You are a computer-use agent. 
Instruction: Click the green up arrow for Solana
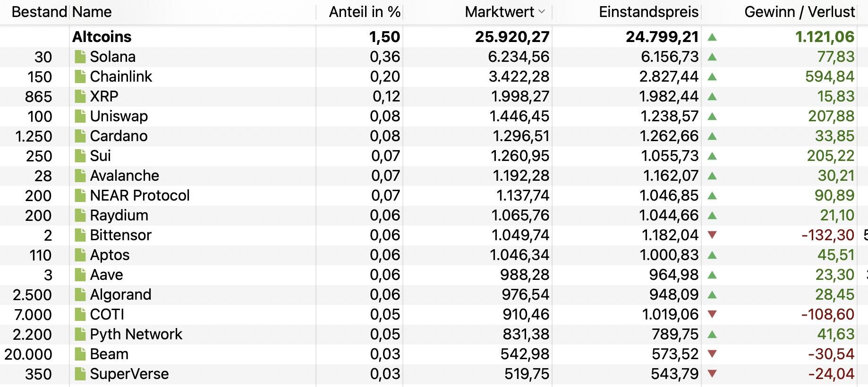pyautogui.click(x=713, y=57)
